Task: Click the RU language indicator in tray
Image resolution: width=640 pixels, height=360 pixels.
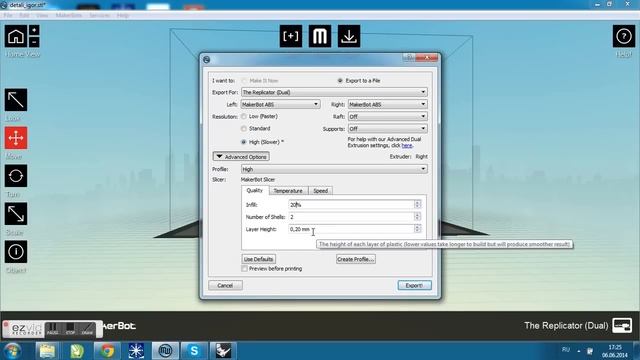Action: (566, 350)
